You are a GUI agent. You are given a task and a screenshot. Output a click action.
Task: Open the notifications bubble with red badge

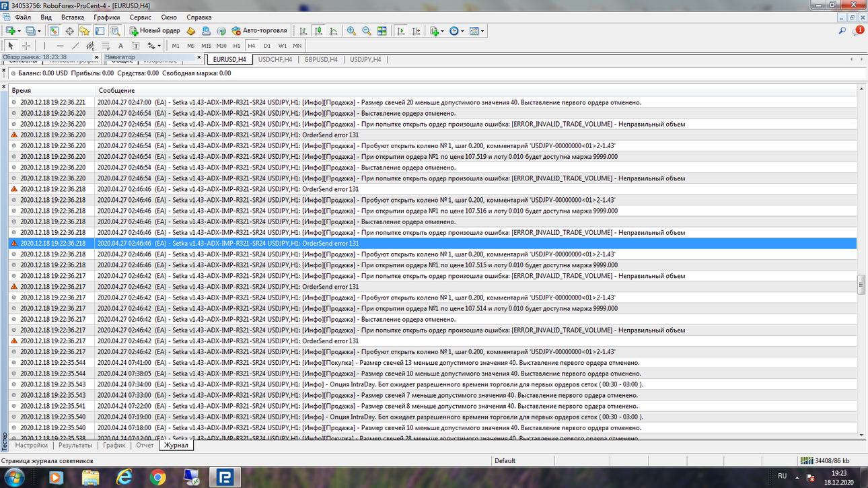pyautogui.click(x=858, y=31)
